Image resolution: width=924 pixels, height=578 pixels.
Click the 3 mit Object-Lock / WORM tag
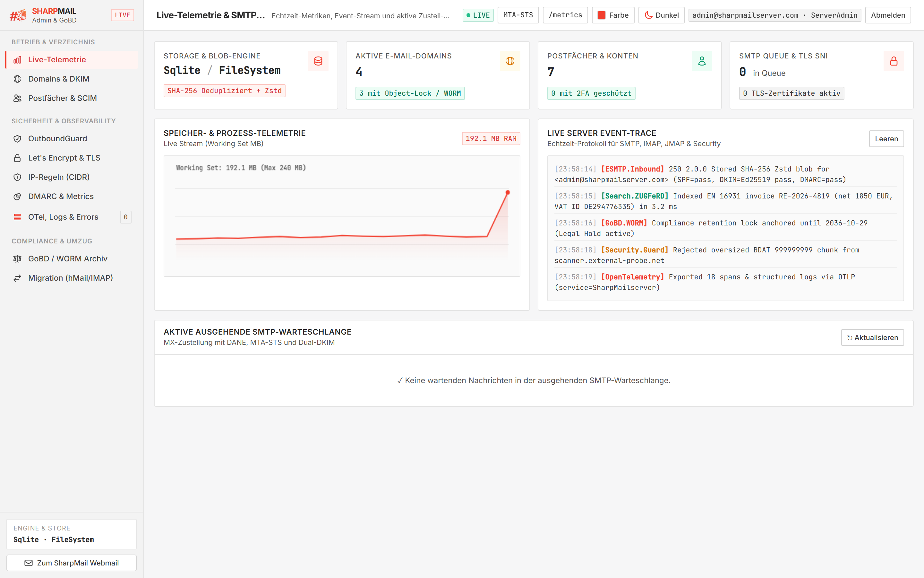click(410, 93)
